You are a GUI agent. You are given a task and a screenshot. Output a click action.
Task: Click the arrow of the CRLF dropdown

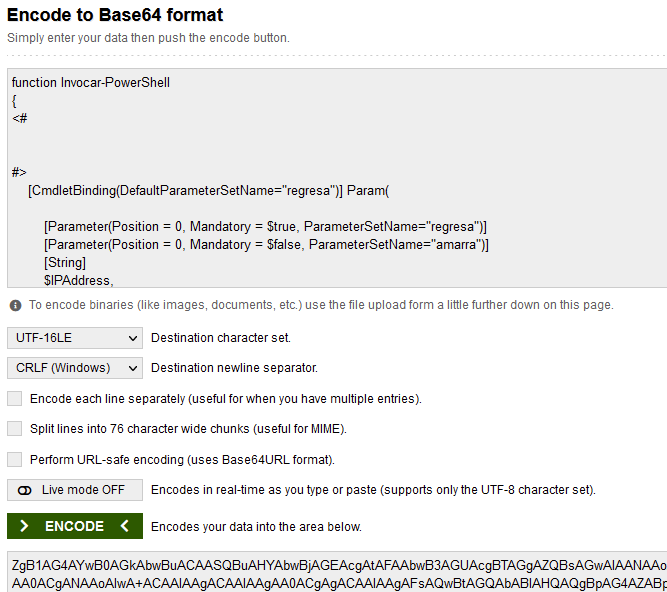click(133, 368)
